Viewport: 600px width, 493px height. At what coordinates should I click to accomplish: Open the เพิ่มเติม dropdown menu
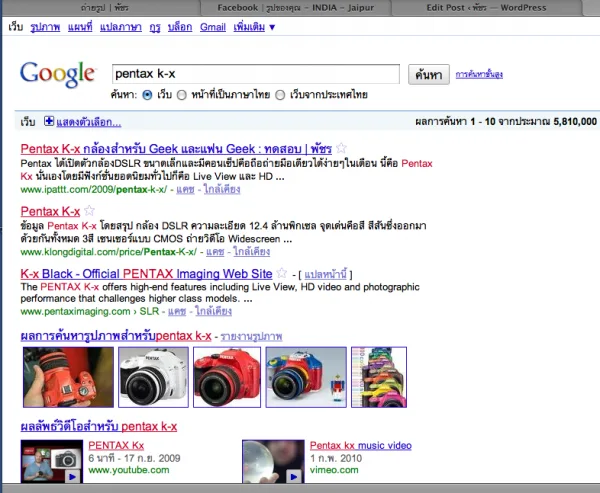pos(254,27)
